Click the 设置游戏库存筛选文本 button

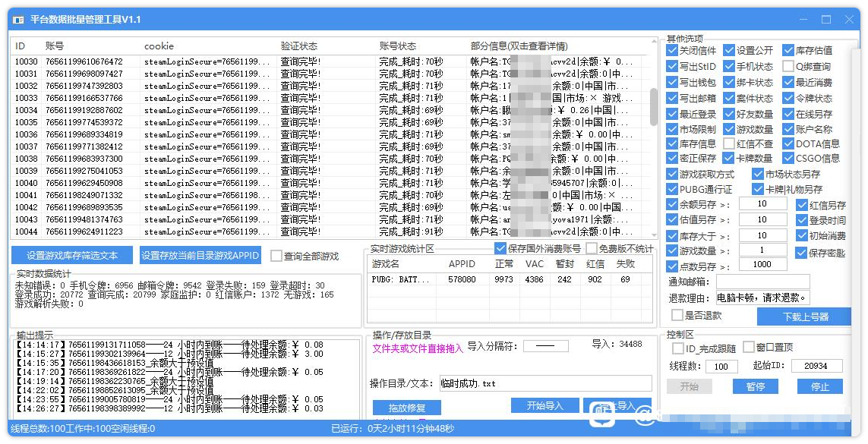tap(71, 255)
